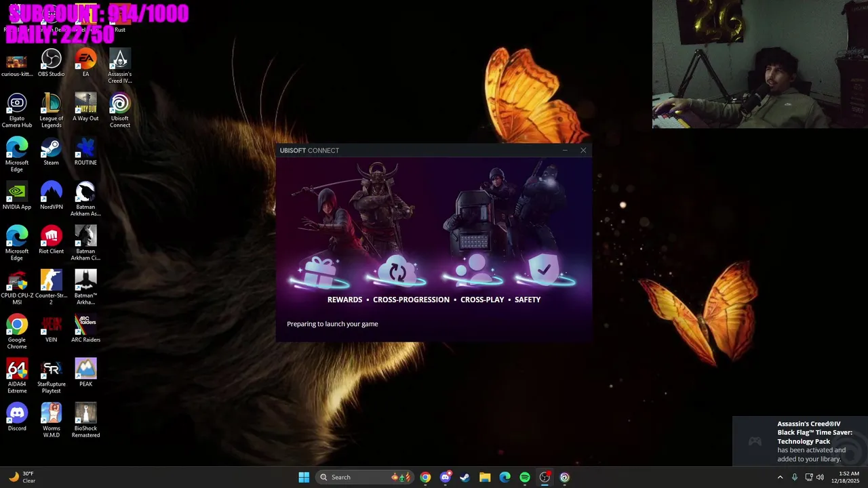This screenshot has width=868, height=488.
Task: Launch VEIN game desktop shortcut
Action: tap(52, 329)
